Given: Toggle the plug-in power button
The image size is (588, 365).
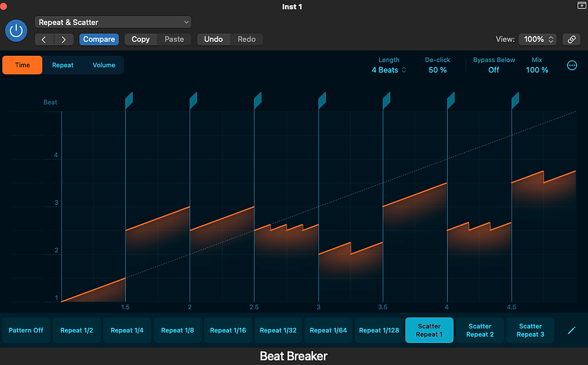Looking at the screenshot, I should [x=16, y=31].
